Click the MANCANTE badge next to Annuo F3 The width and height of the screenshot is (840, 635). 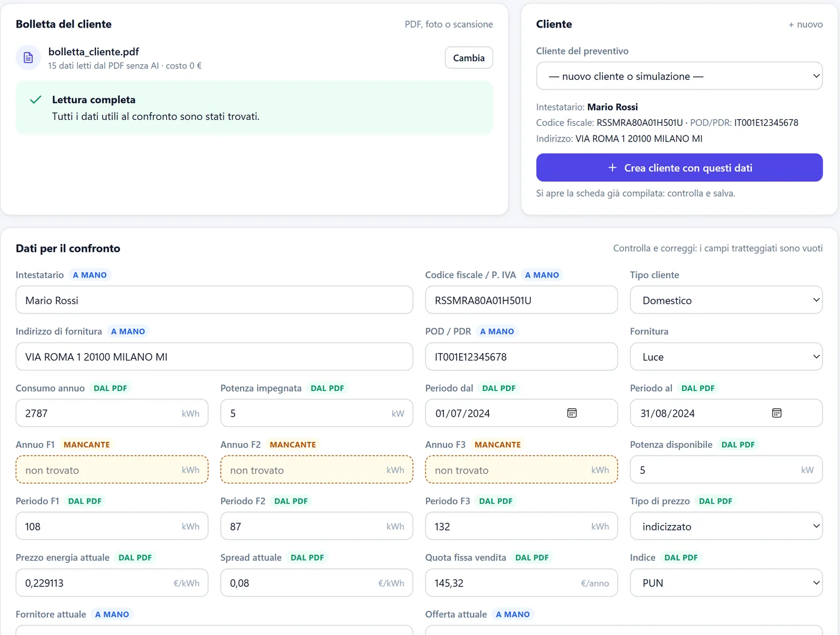click(x=497, y=445)
